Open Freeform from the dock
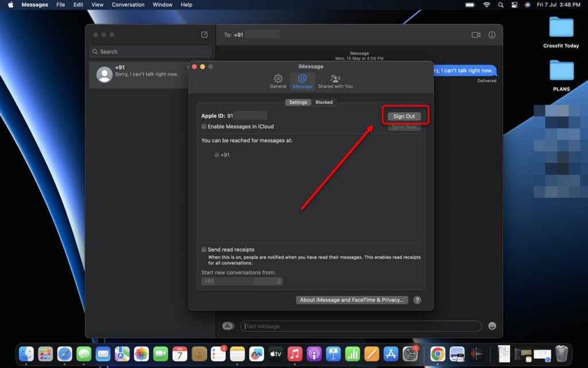 (257, 354)
